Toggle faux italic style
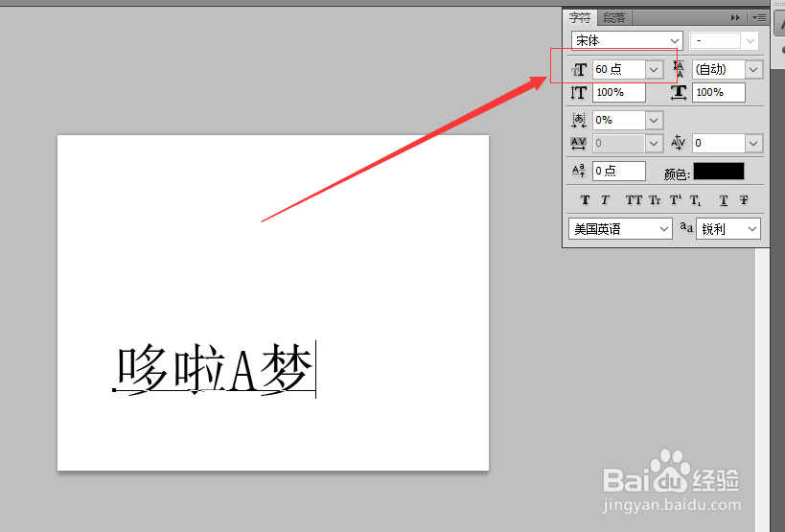The height and width of the screenshot is (532, 785). [x=605, y=200]
